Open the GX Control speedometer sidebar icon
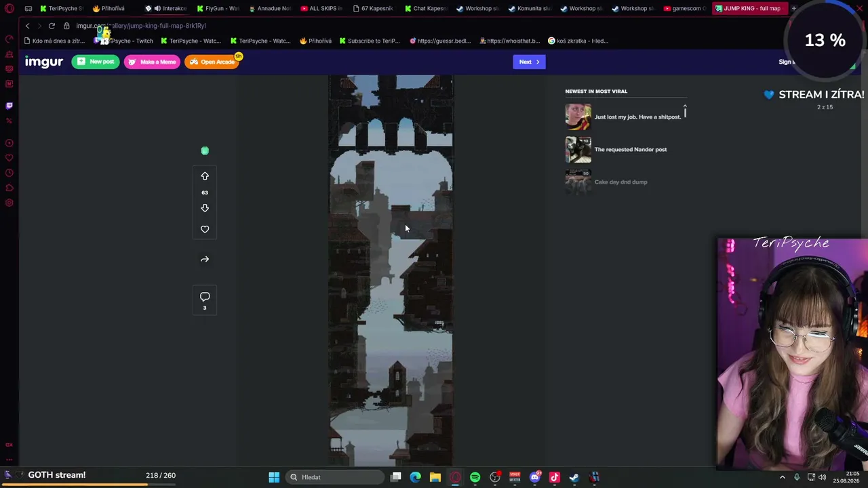868x488 pixels. click(9, 39)
